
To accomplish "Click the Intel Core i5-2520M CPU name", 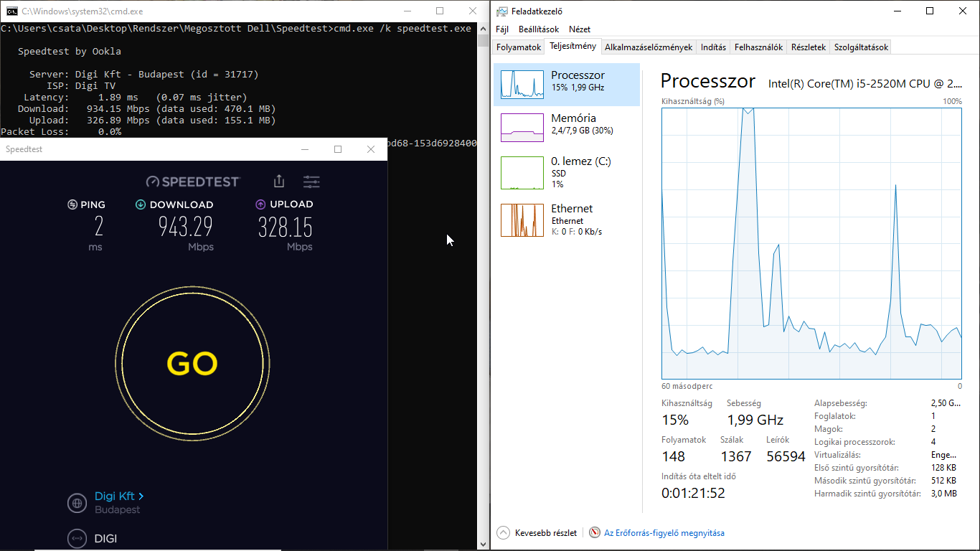I will point(864,83).
